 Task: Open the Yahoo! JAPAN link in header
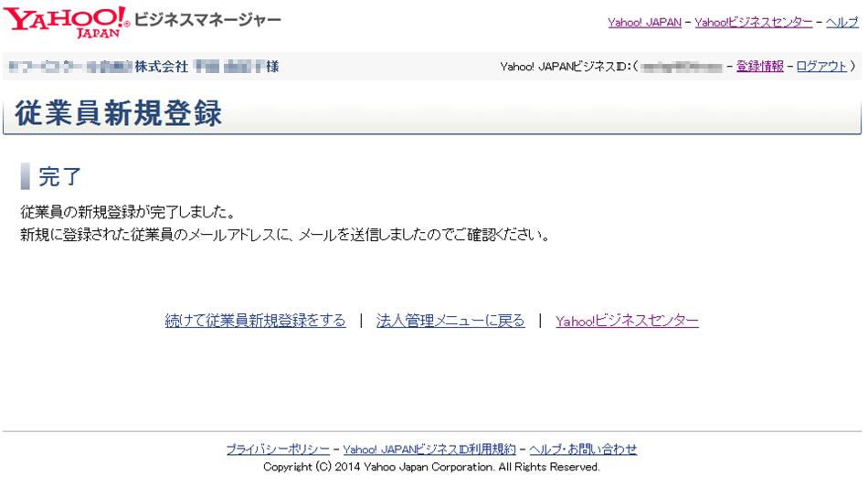click(644, 23)
